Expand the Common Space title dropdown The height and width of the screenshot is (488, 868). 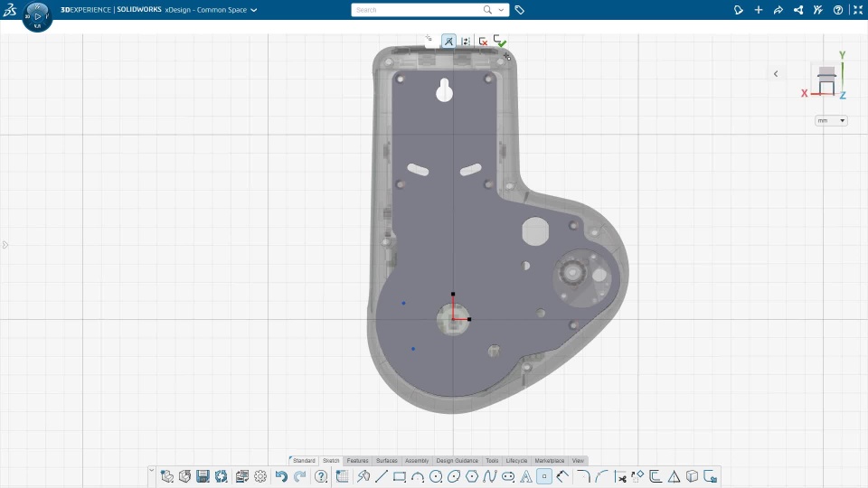click(x=253, y=10)
